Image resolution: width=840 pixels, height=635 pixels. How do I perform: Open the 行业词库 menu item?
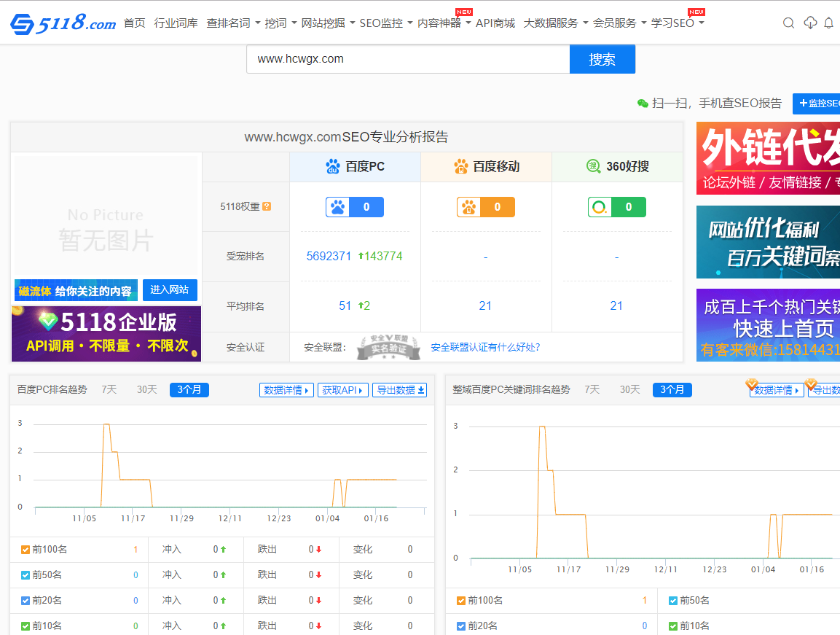pyautogui.click(x=176, y=23)
